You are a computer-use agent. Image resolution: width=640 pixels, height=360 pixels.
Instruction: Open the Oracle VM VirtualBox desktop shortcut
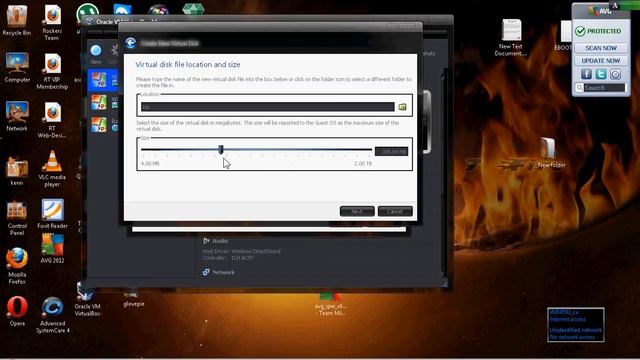87,300
